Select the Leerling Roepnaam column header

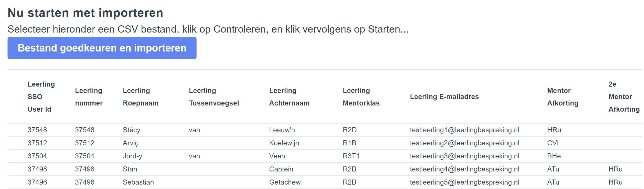141,97
